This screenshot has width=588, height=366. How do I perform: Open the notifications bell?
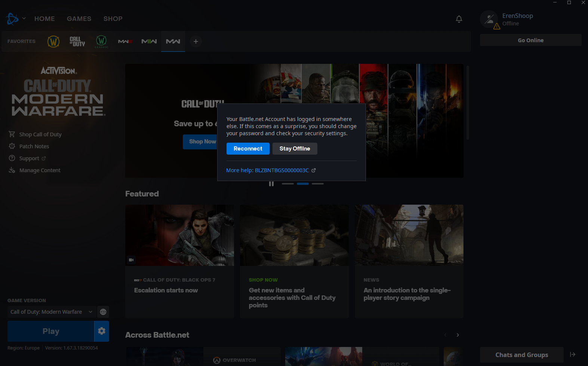coord(459,19)
